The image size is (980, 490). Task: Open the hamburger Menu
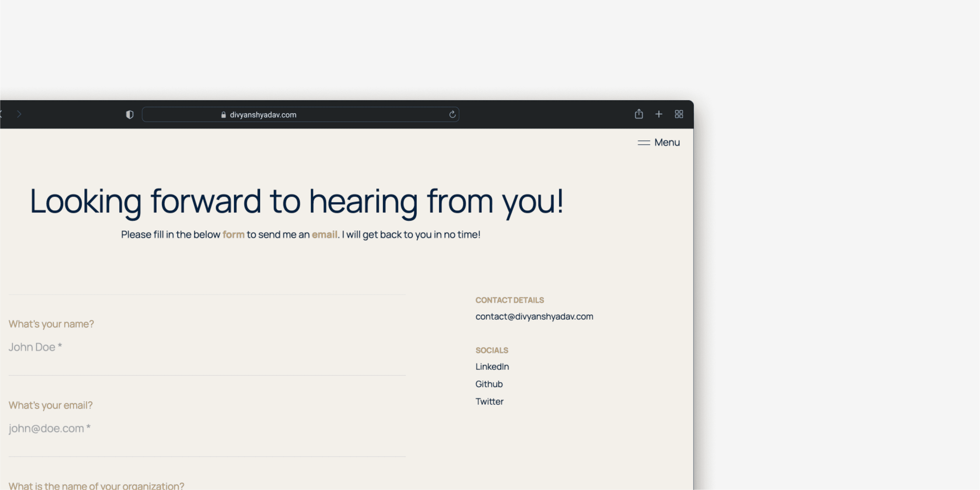coord(659,142)
